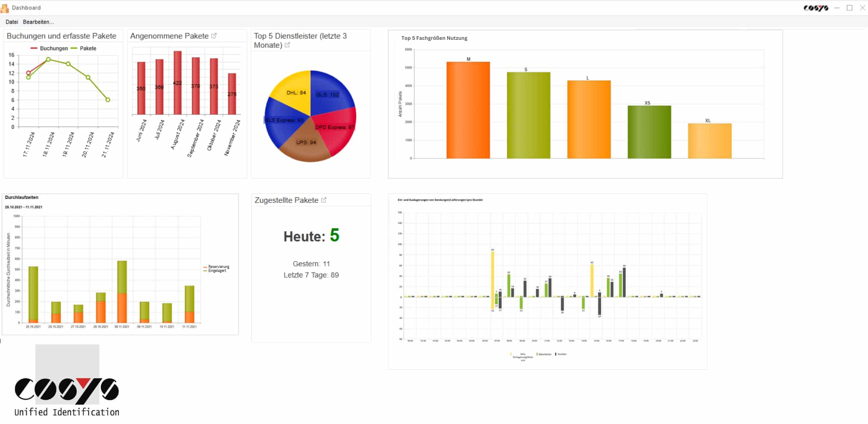Open external link icon beside Top 5 Dienstleister
The image size is (868, 424).
pyautogui.click(x=287, y=45)
